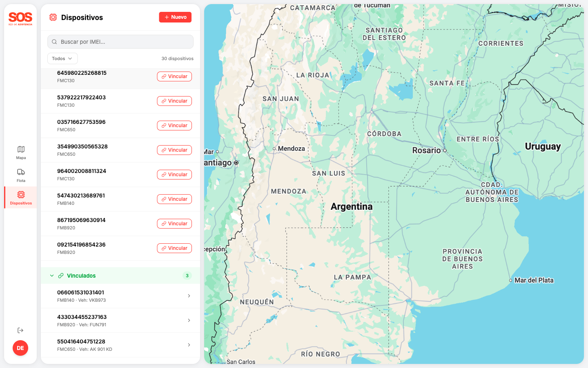Click the Buscar por IMEI search field
588x368 pixels.
click(x=120, y=41)
